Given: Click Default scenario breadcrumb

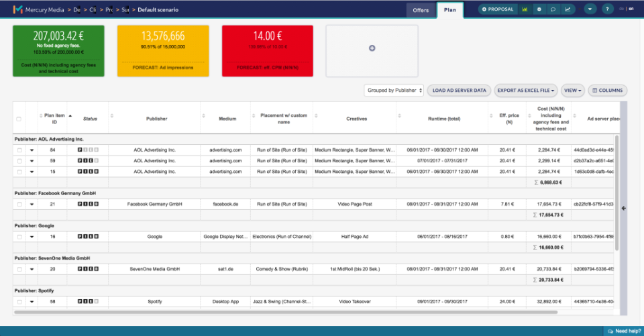Looking at the screenshot, I should 158,10.
